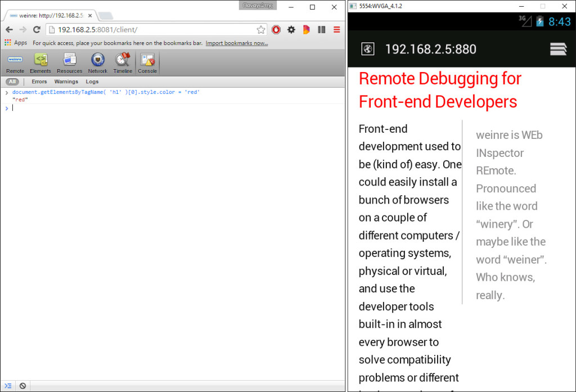Screen dimensions: 576x392
Task: Open the Resources panel
Action: tap(69, 63)
